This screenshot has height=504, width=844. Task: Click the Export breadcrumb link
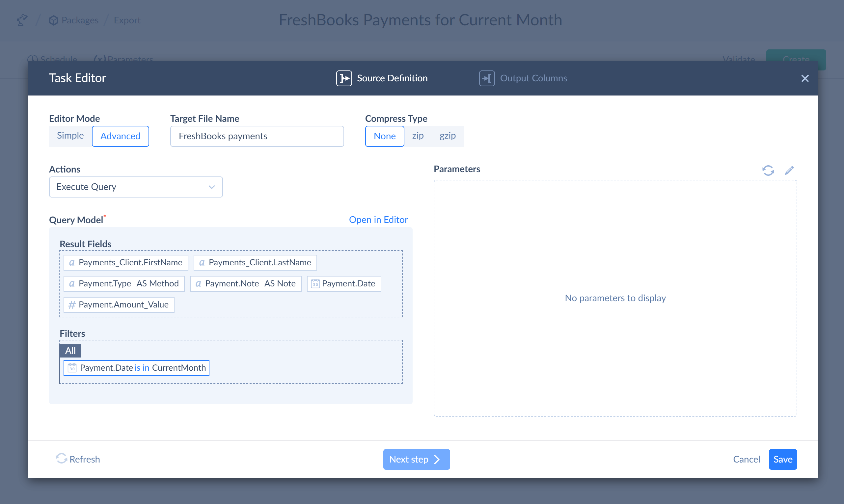click(127, 20)
